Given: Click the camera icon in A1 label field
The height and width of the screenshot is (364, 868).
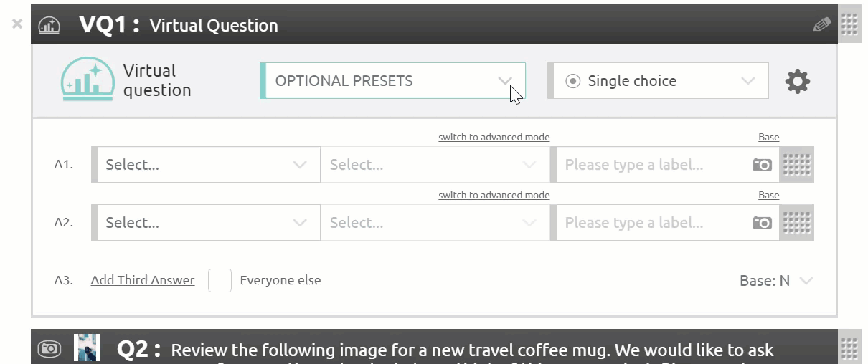Looking at the screenshot, I should 761,165.
